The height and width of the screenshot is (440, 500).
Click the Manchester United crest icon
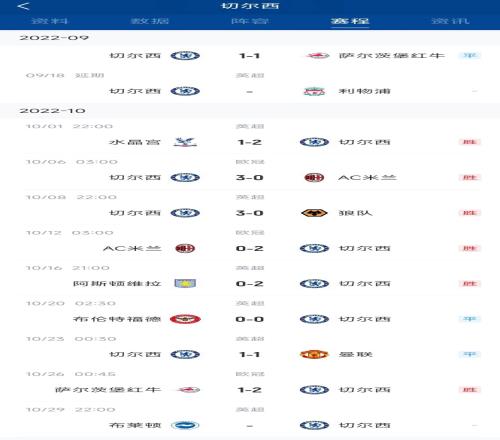(x=314, y=355)
